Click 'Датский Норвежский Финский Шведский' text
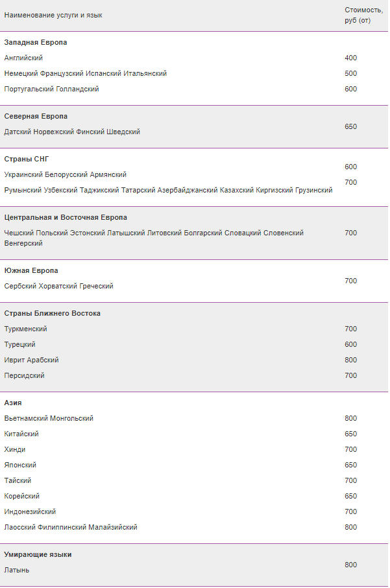 (72, 132)
